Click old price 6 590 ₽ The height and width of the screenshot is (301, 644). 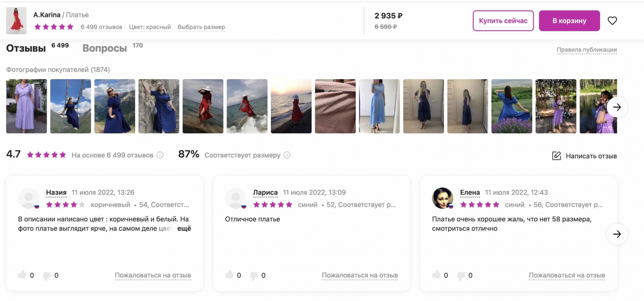(x=386, y=27)
